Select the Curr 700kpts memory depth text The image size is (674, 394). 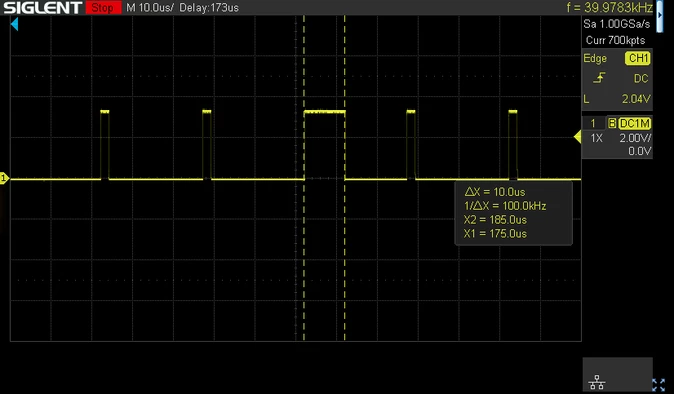(x=616, y=40)
